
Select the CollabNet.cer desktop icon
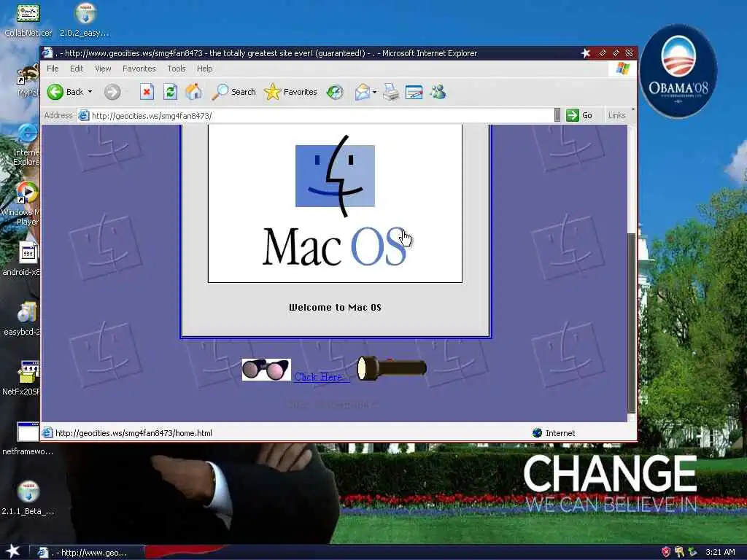coord(28,20)
